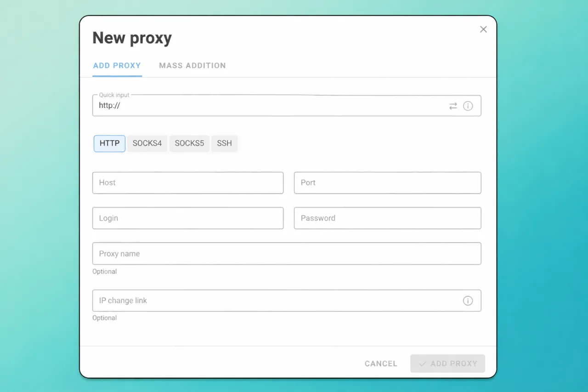This screenshot has height=392, width=588.
Task: Select the Port input field
Action: [x=387, y=183]
